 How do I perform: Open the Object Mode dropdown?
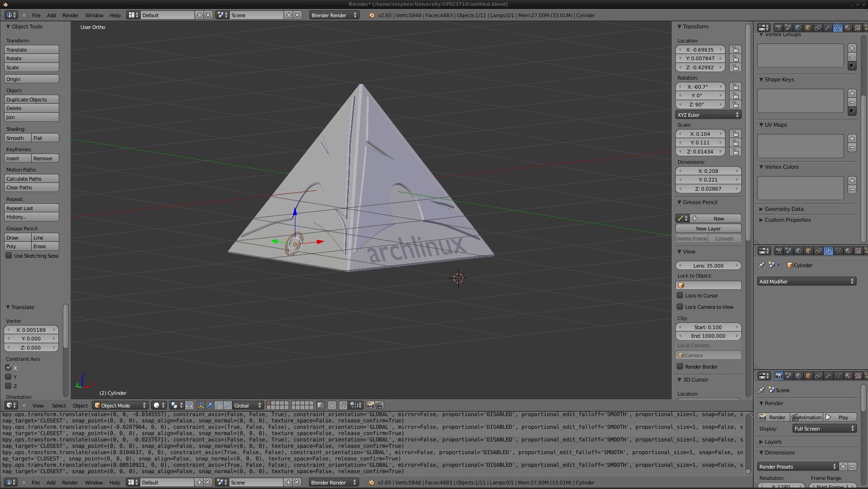click(120, 405)
